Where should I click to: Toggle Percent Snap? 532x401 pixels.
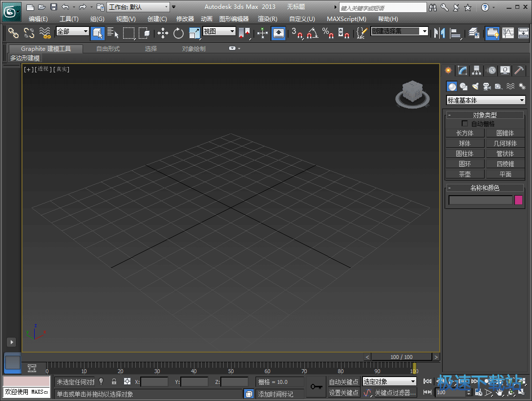(x=328, y=33)
